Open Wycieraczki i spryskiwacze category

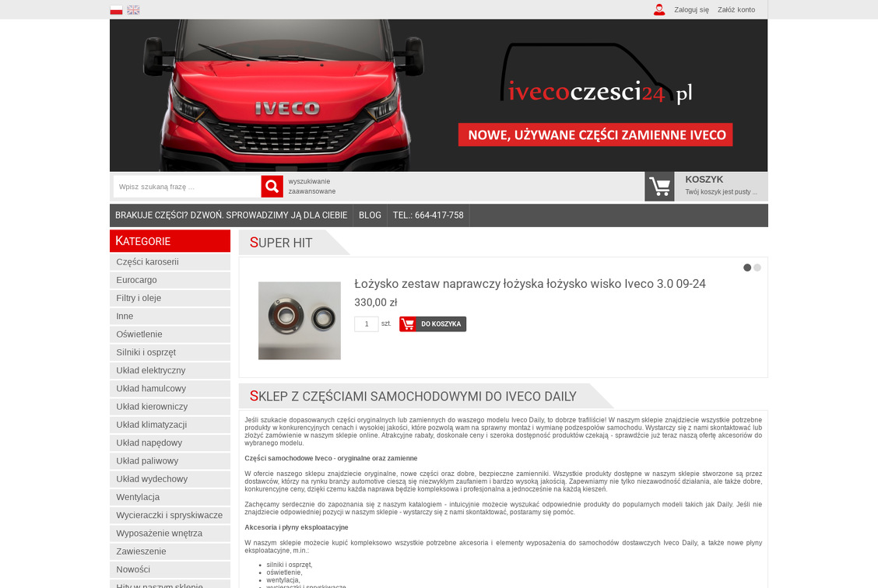(x=170, y=515)
